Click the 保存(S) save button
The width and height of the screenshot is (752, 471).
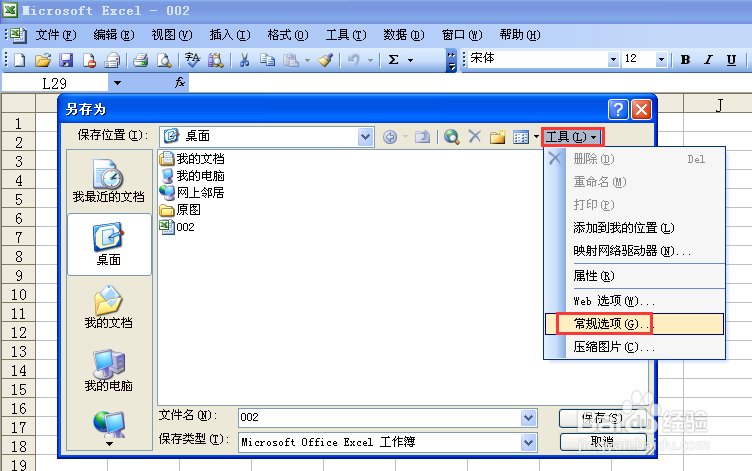tap(602, 418)
